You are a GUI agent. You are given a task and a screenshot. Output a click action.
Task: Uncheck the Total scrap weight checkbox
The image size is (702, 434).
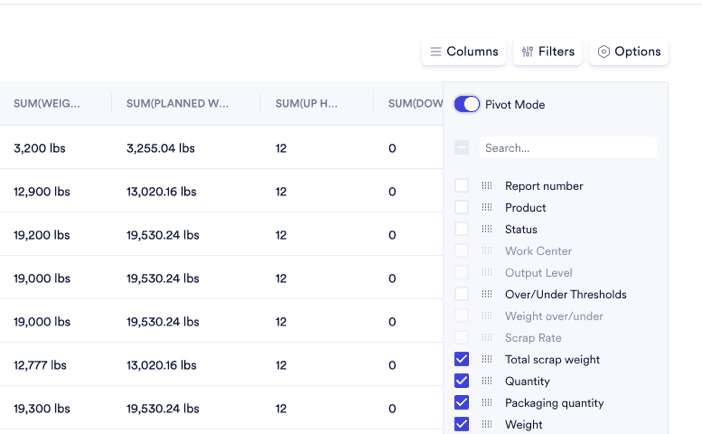[461, 360]
